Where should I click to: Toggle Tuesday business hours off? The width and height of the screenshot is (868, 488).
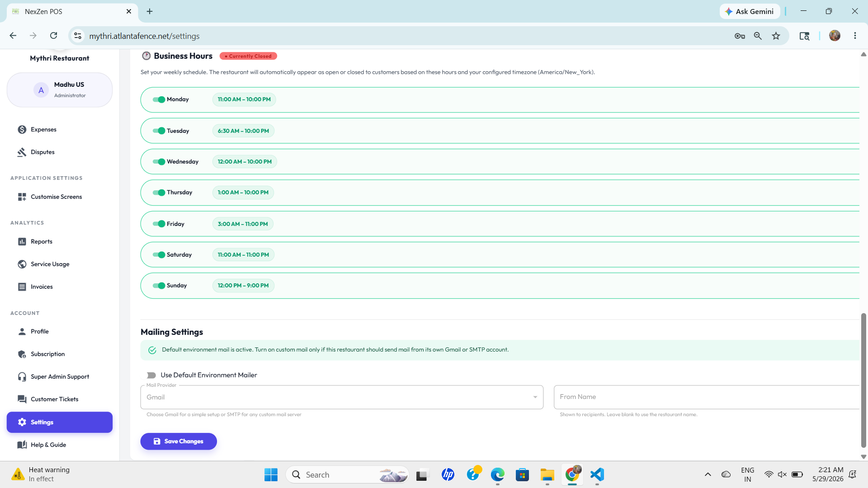pos(159,131)
